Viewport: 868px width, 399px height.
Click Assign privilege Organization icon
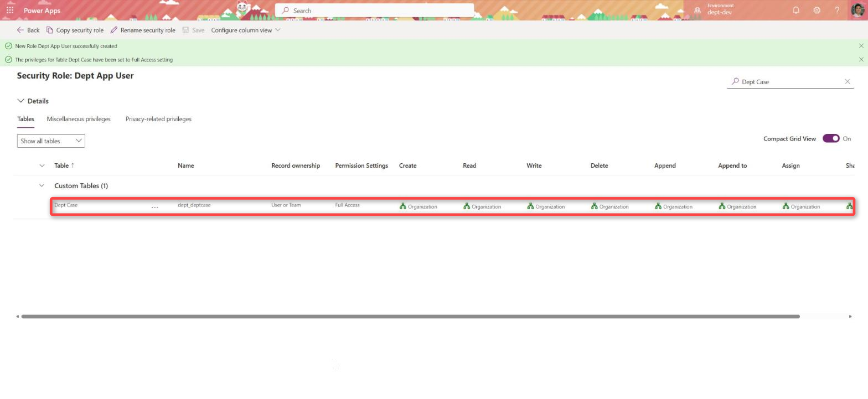786,206
